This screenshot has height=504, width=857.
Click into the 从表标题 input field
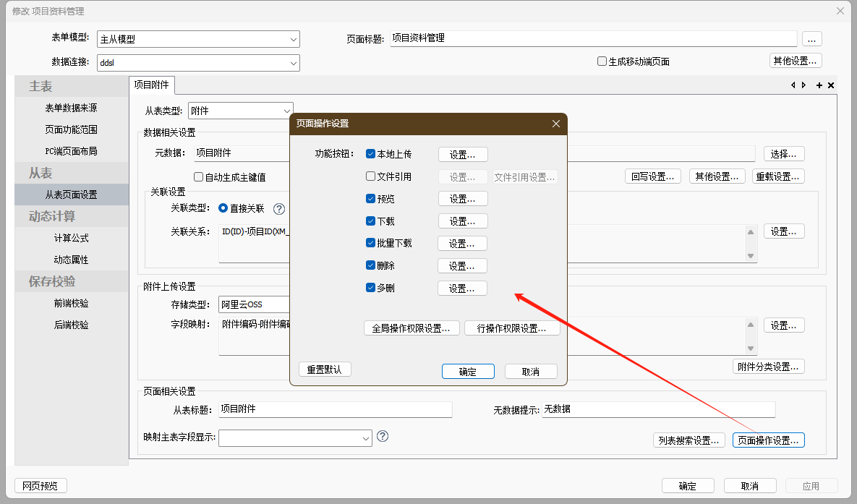tap(335, 409)
